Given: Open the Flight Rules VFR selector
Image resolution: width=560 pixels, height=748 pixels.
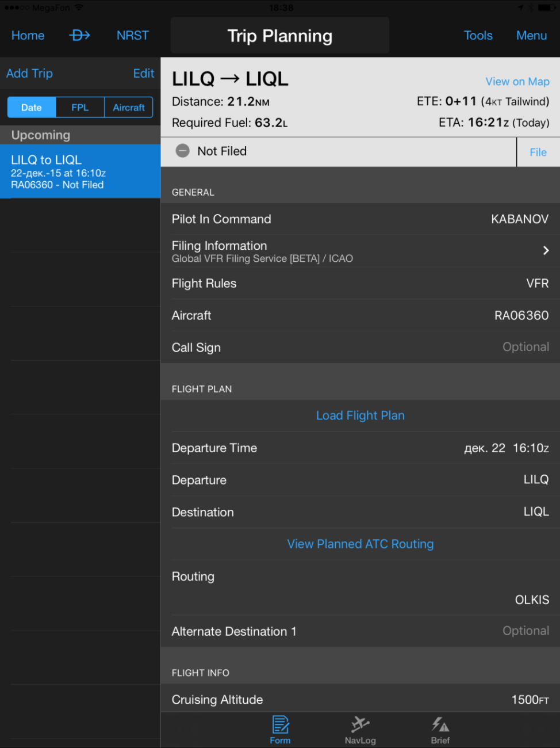Looking at the screenshot, I should tap(537, 284).
